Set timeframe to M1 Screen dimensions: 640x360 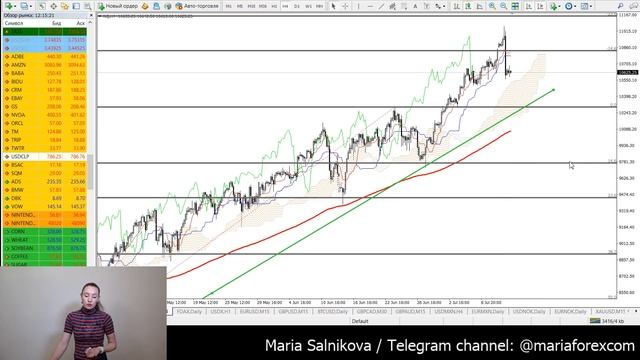(x=229, y=6)
